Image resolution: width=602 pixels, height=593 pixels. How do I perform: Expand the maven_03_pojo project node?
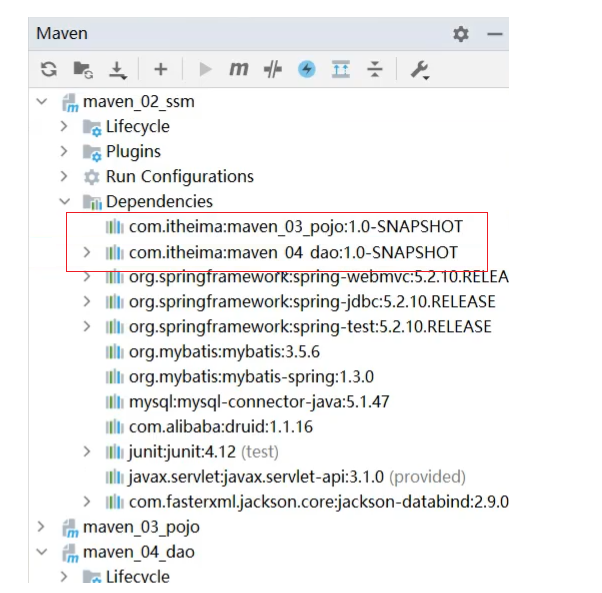pyautogui.click(x=41, y=526)
